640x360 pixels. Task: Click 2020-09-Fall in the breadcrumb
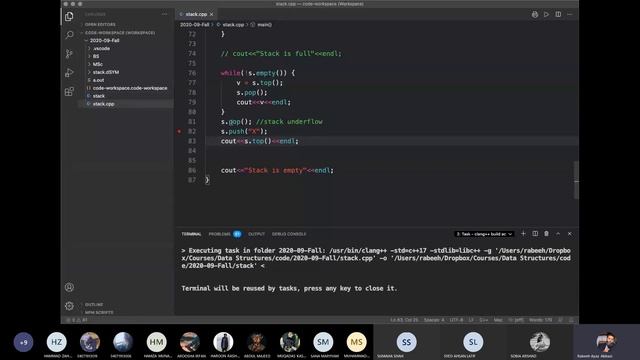194,25
